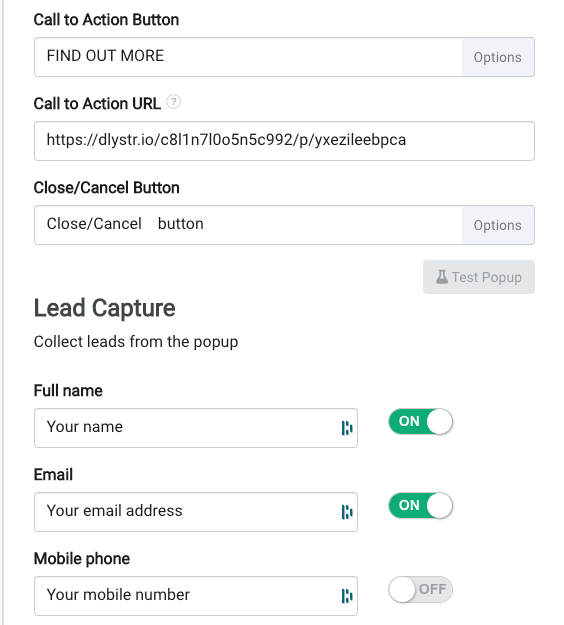Focus the FIND OUT MORE text field
564x625 pixels.
coord(248,57)
